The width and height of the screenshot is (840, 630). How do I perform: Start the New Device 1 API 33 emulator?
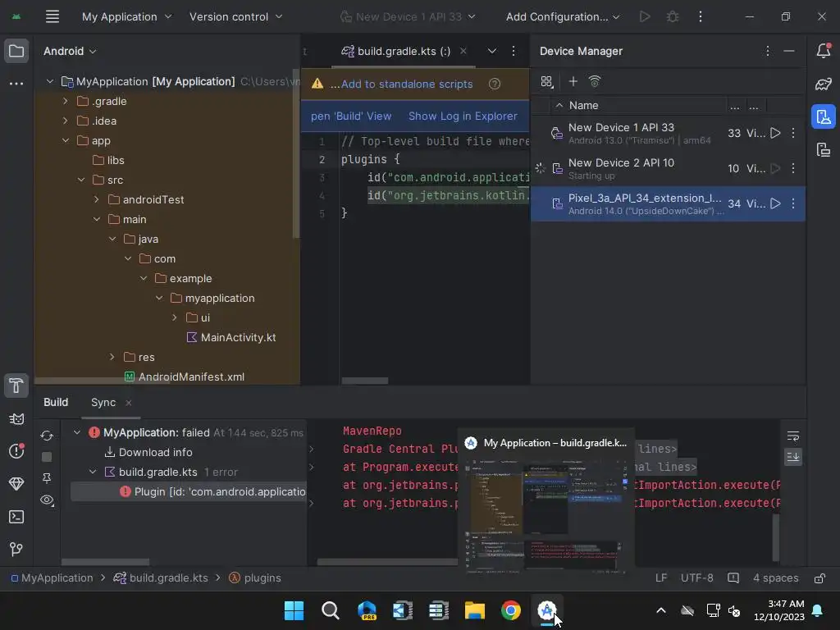775,133
